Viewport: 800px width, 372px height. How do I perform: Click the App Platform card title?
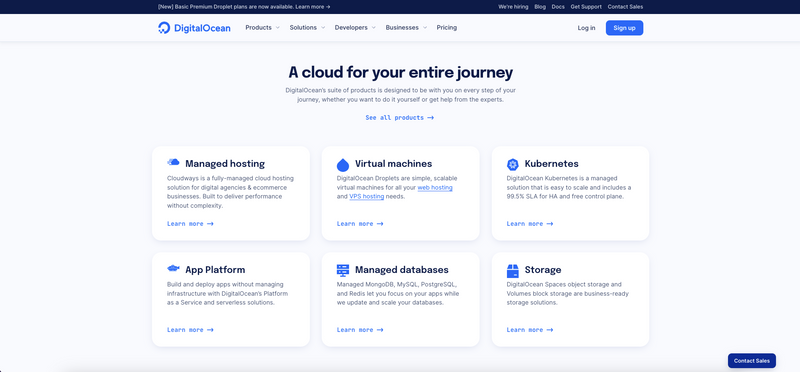tap(215, 269)
